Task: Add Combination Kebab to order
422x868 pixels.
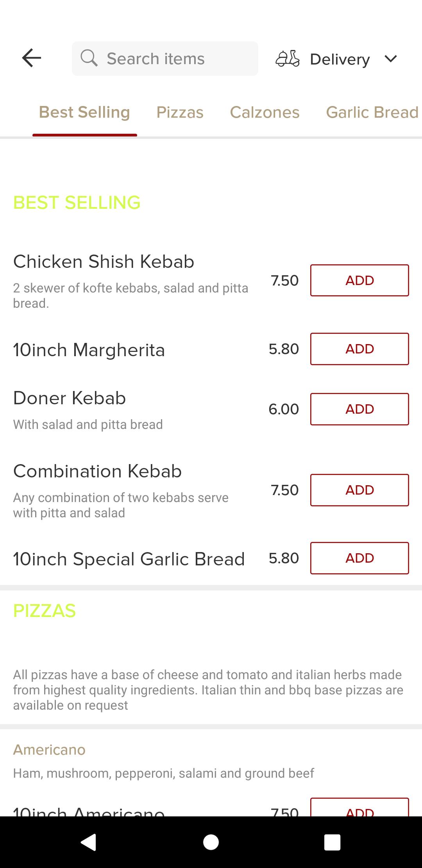Action: [x=359, y=490]
